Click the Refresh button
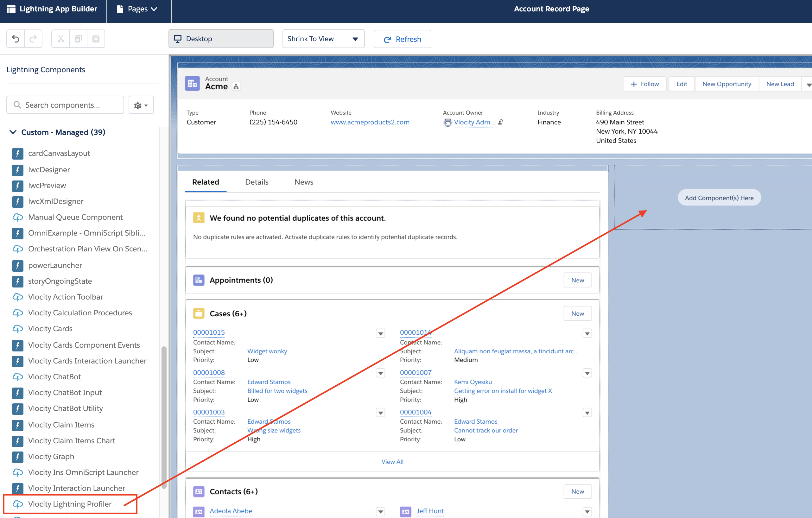The width and height of the screenshot is (812, 518). [x=402, y=39]
